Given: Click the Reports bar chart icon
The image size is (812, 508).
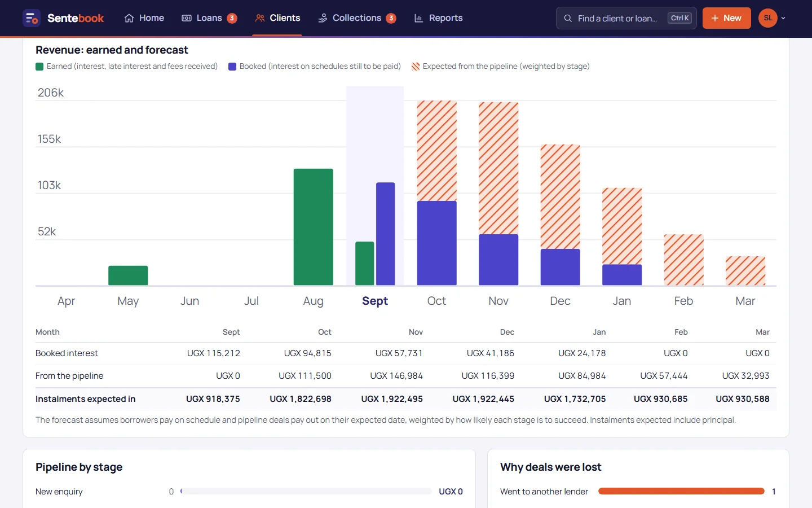Looking at the screenshot, I should point(419,18).
